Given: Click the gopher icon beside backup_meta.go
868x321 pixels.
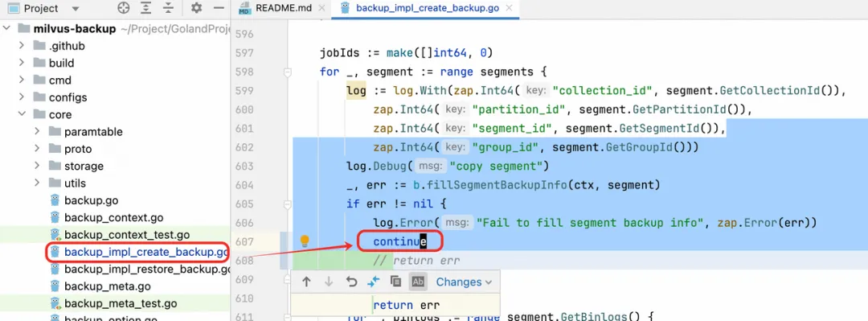Looking at the screenshot, I should point(55,286).
